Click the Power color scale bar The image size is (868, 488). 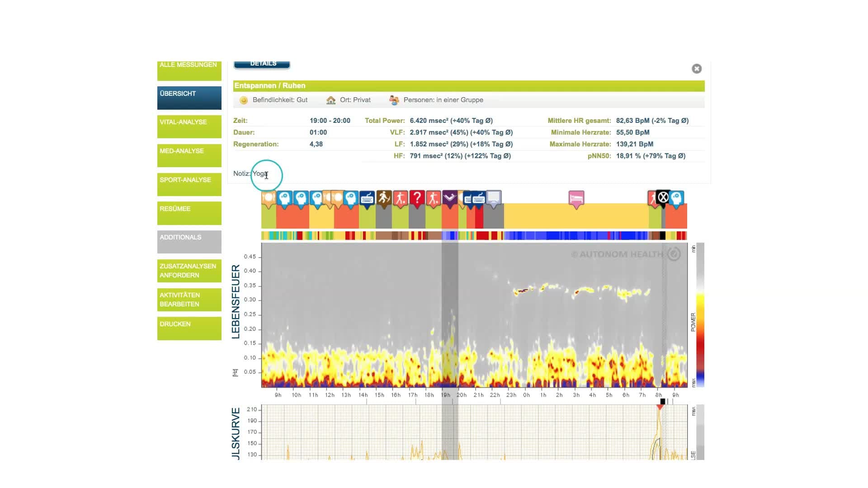point(700,316)
